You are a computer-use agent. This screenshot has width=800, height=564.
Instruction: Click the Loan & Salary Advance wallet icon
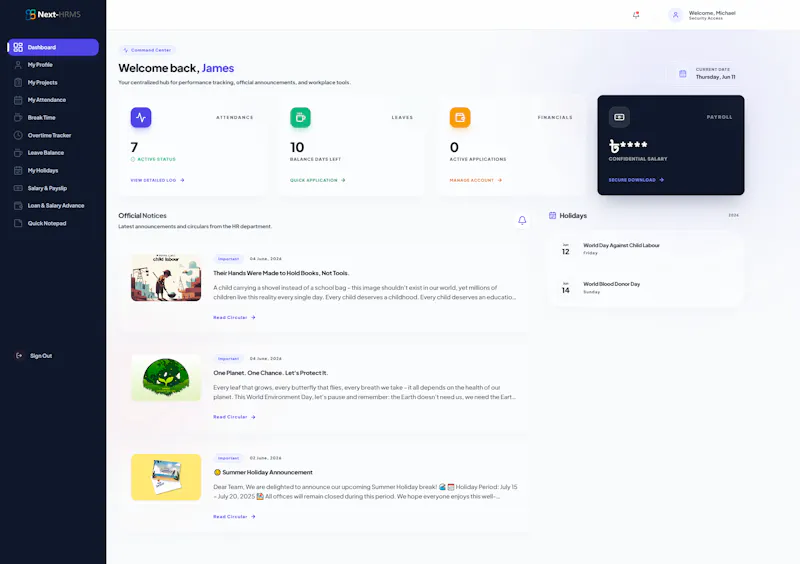18,206
